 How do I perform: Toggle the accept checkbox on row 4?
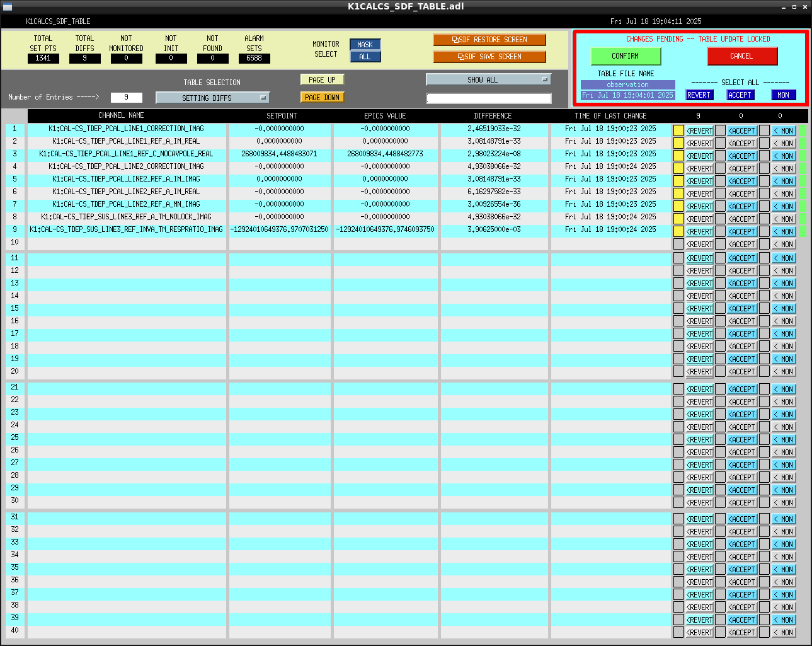720,168
